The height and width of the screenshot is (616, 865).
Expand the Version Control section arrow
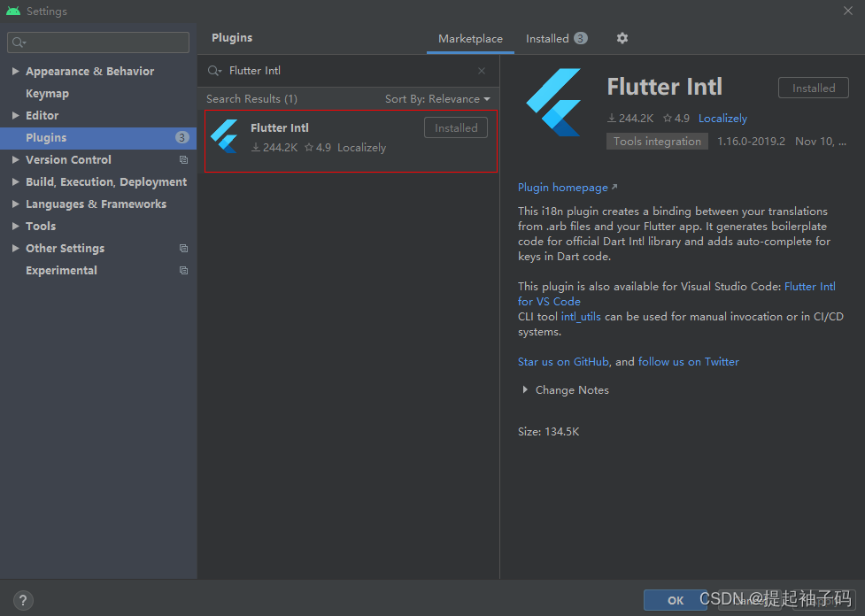pos(15,159)
